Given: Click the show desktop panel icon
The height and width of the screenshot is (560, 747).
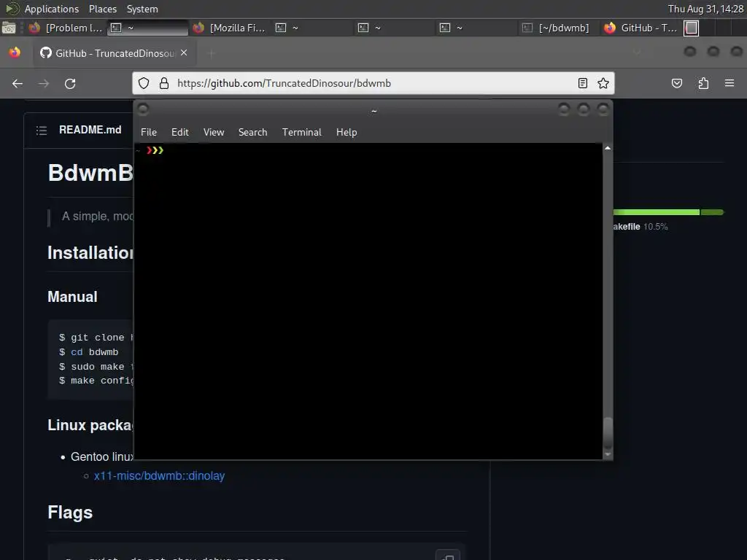Looking at the screenshot, I should (9, 28).
